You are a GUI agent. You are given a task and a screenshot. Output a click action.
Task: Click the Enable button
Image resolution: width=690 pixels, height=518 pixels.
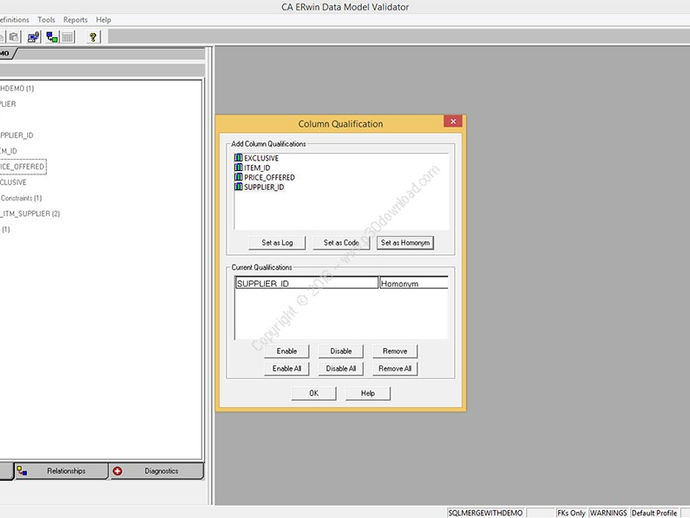287,351
